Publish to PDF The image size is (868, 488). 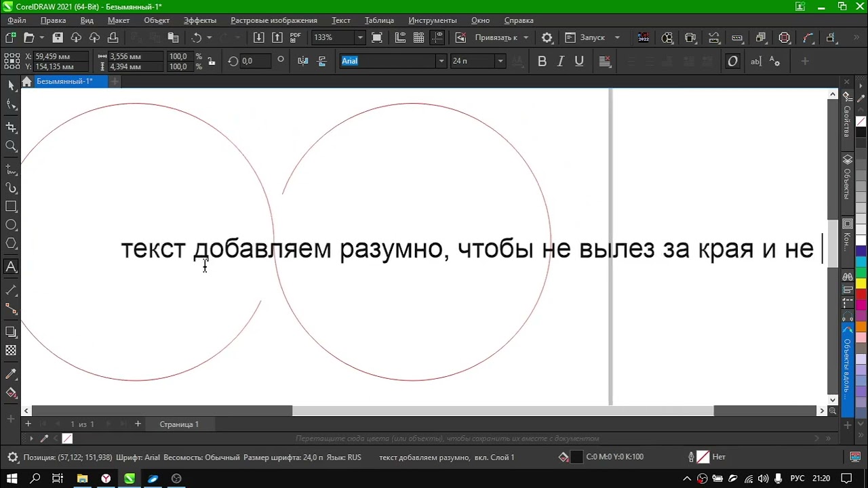[x=295, y=38]
